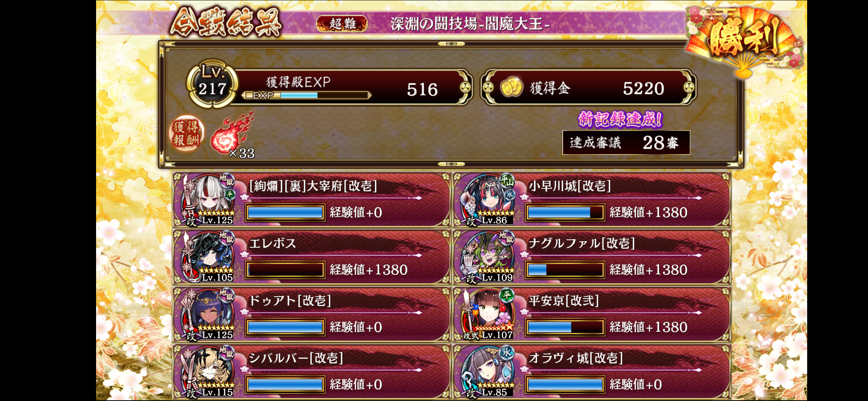Click the 小早川城 experience bar
The image size is (868, 401).
[565, 212]
